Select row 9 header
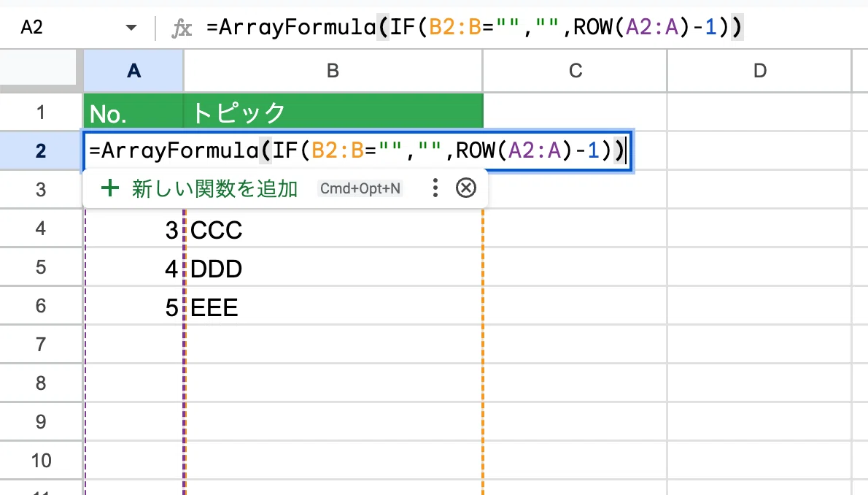 pyautogui.click(x=41, y=422)
